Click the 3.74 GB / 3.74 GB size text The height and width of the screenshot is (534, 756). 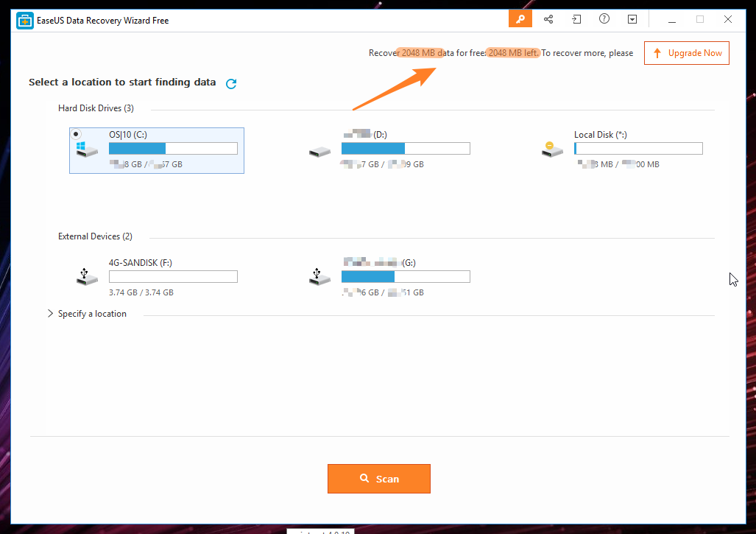click(141, 292)
